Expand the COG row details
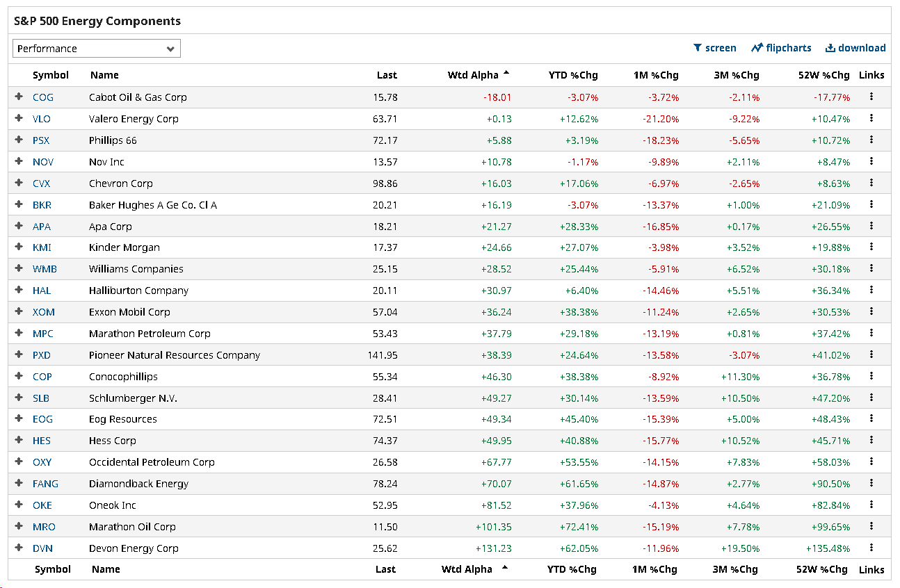Screen dimensions: 900x588 click(x=19, y=97)
